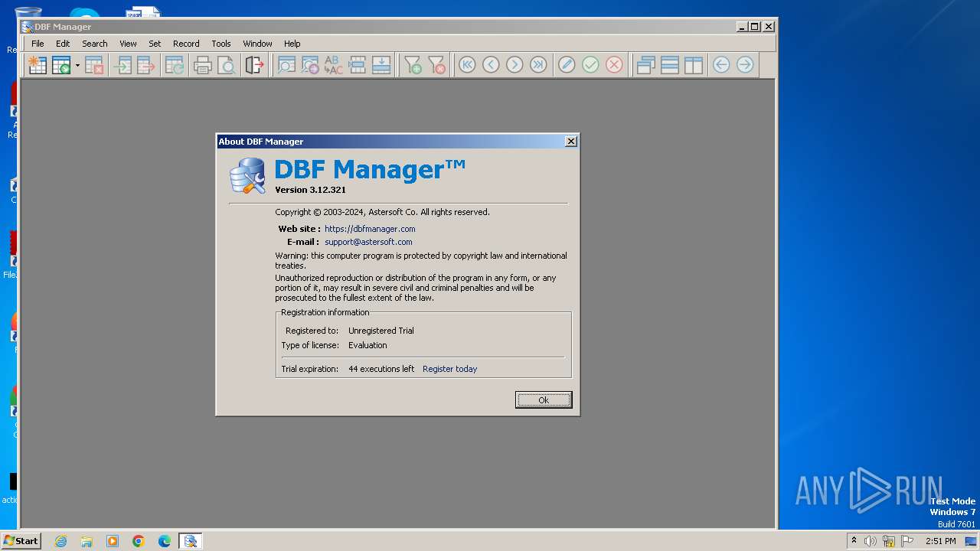
Task: Open the https://dbfmanager.com link
Action: pos(370,229)
